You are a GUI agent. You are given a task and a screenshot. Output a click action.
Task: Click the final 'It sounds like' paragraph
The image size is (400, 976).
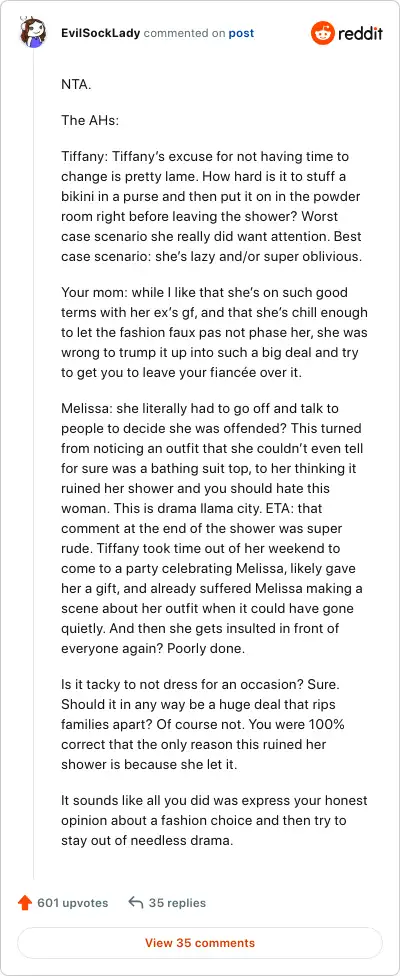coord(214,820)
